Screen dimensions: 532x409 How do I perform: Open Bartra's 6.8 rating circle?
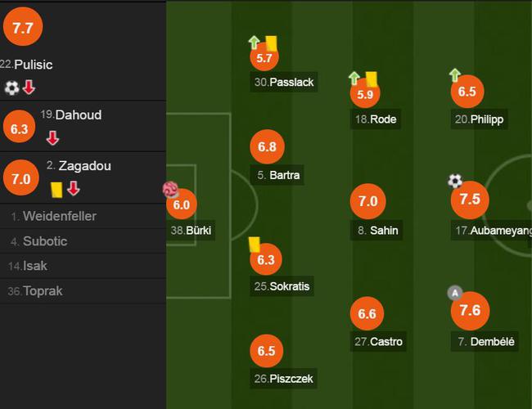point(267,147)
